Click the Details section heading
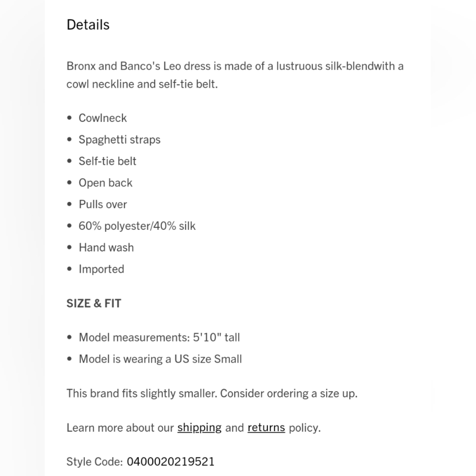The height and width of the screenshot is (476, 476). click(88, 25)
